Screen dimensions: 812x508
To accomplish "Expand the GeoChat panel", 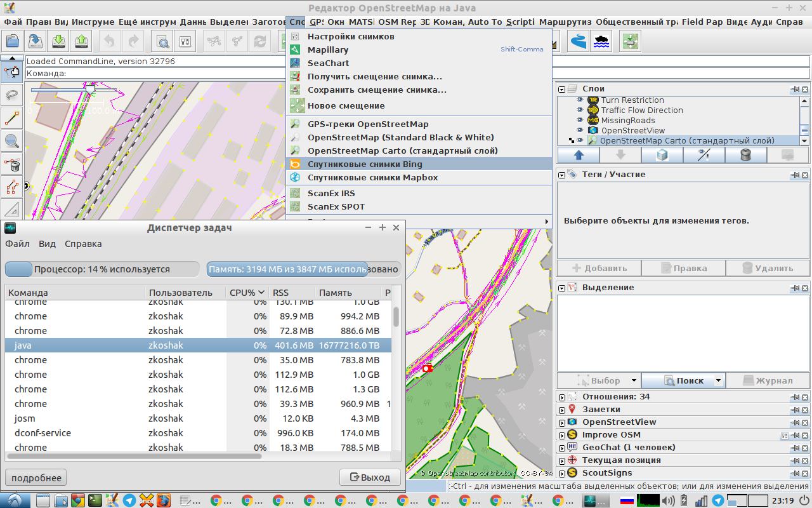I will coord(561,448).
